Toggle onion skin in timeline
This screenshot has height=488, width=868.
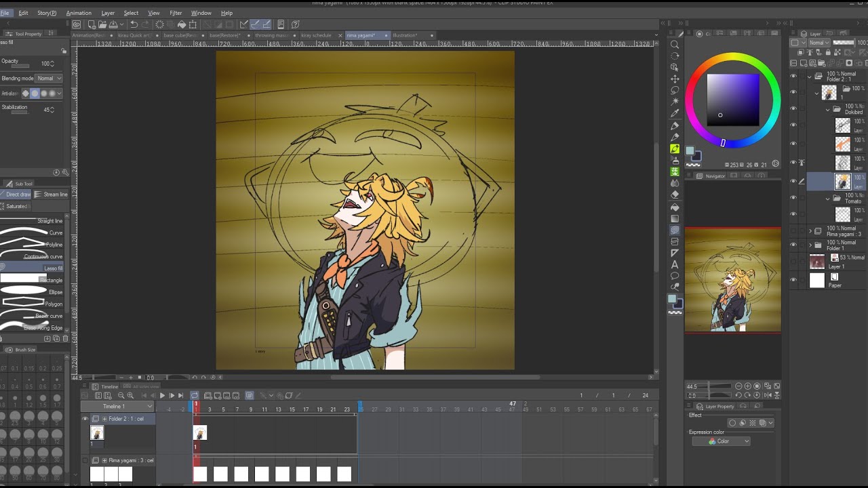[x=249, y=396]
